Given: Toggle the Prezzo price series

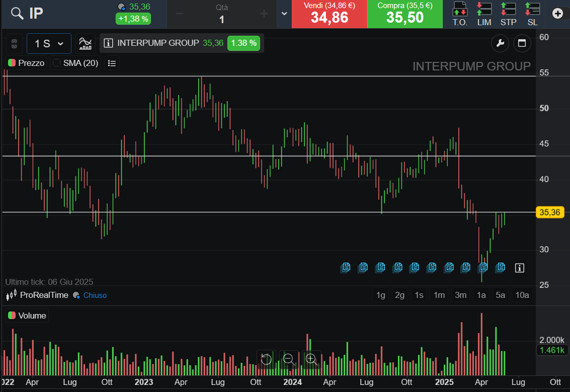Looking at the screenshot, I should pyautogui.click(x=26, y=63).
